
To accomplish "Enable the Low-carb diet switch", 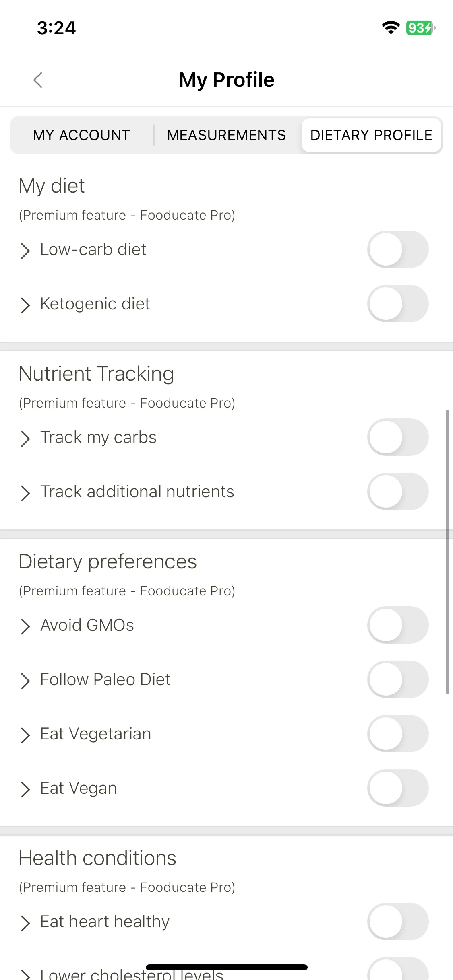I will [398, 249].
